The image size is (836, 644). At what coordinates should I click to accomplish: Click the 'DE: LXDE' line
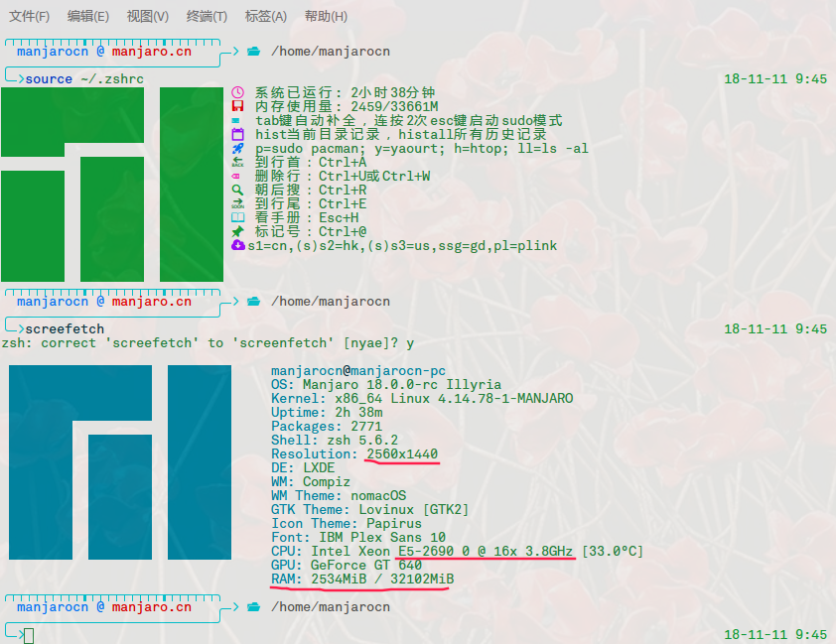pos(303,467)
